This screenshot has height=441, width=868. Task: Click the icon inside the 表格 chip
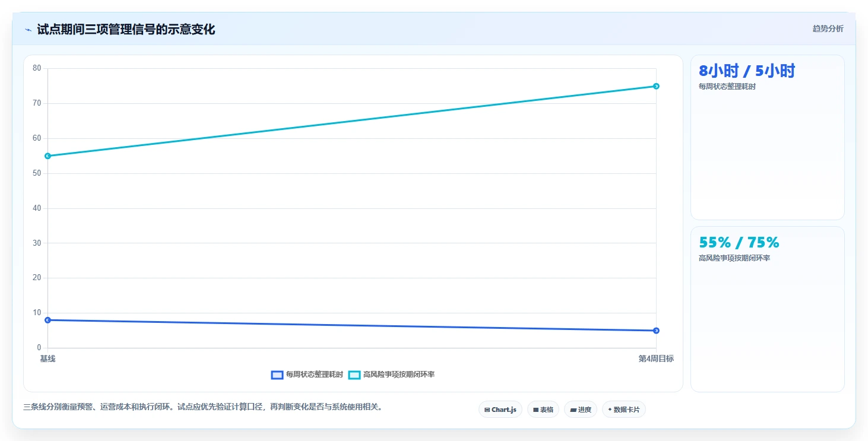tap(536, 410)
